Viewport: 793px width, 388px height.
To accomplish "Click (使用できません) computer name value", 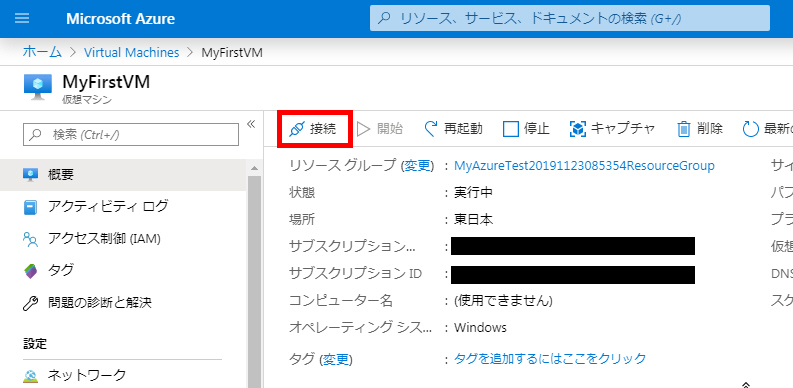I will tap(503, 300).
